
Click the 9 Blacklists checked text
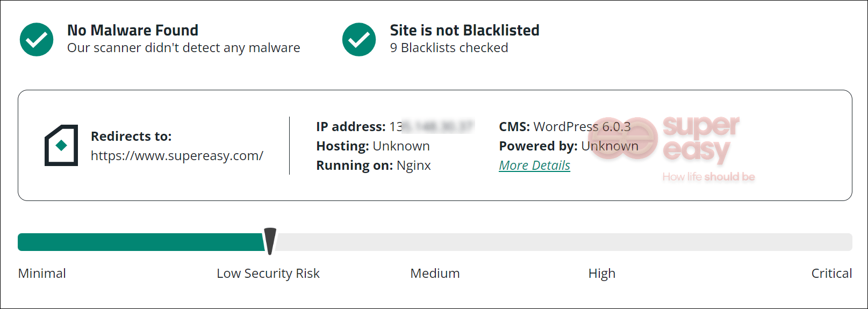coord(449,48)
